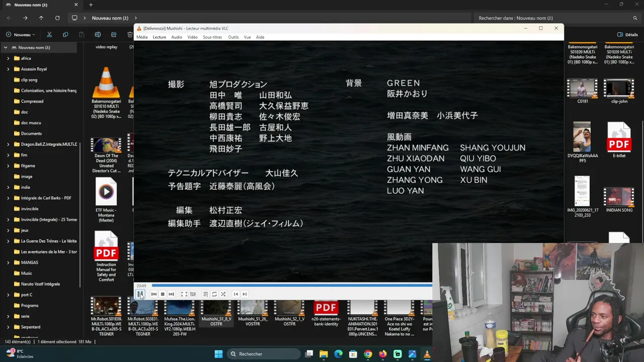
Task: Click the Rename icon in Explorer toolbar
Action: click(x=98, y=35)
